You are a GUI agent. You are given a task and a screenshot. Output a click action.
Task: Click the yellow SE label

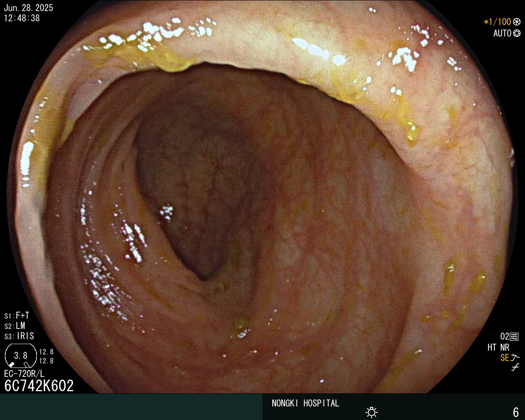505,358
